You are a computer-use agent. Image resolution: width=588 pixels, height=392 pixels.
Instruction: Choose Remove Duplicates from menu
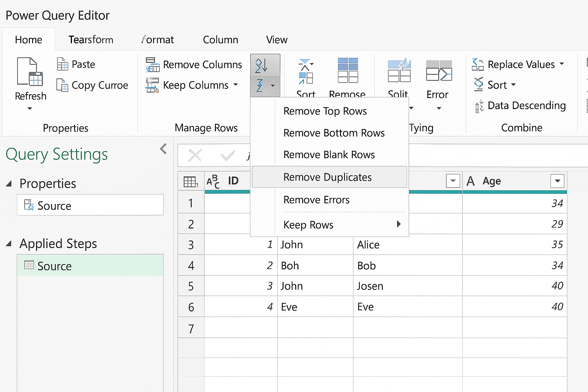coord(330,177)
